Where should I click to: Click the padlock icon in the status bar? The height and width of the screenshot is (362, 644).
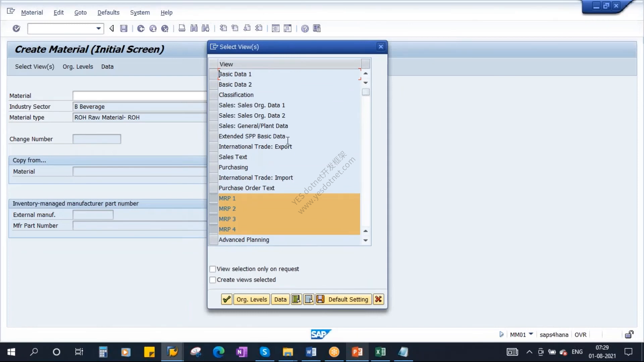[x=629, y=334]
